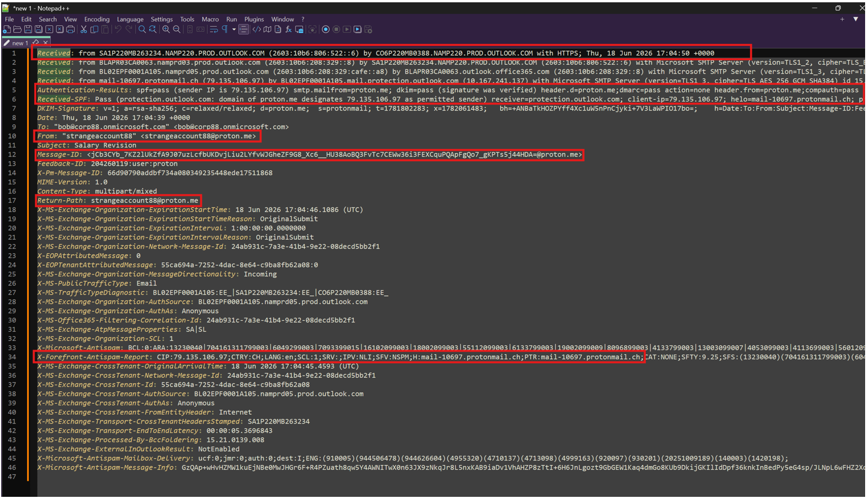The image size is (868, 498).
Task: Open the File menu
Action: (x=9, y=19)
